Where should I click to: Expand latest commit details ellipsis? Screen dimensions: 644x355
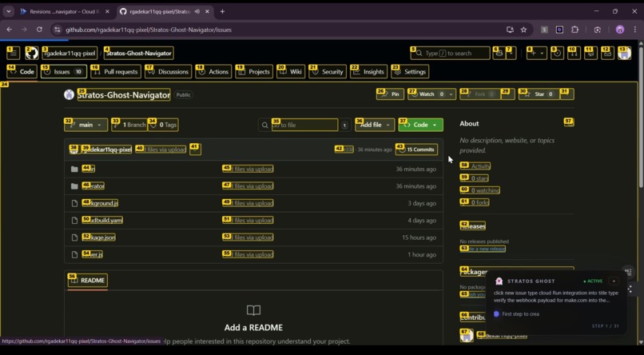tap(196, 150)
